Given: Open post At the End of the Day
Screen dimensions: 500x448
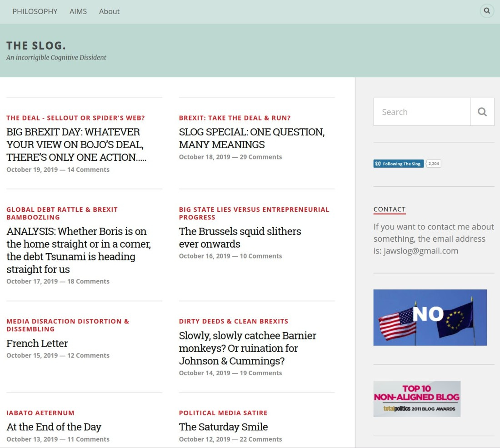Looking at the screenshot, I should pos(54,427).
